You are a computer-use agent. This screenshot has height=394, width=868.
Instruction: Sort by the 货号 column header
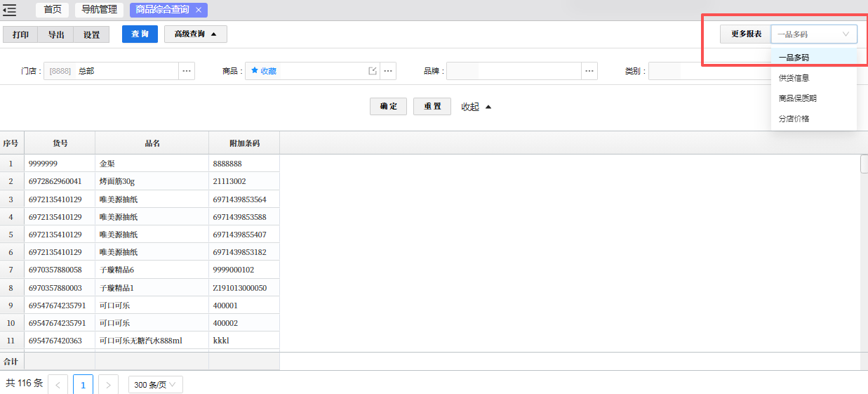click(60, 143)
